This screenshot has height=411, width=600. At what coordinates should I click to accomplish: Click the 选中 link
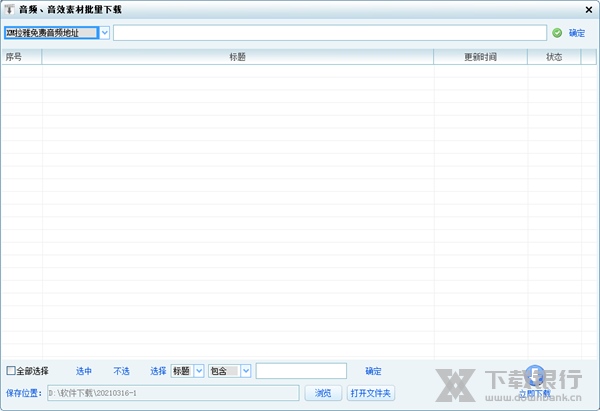pyautogui.click(x=84, y=371)
